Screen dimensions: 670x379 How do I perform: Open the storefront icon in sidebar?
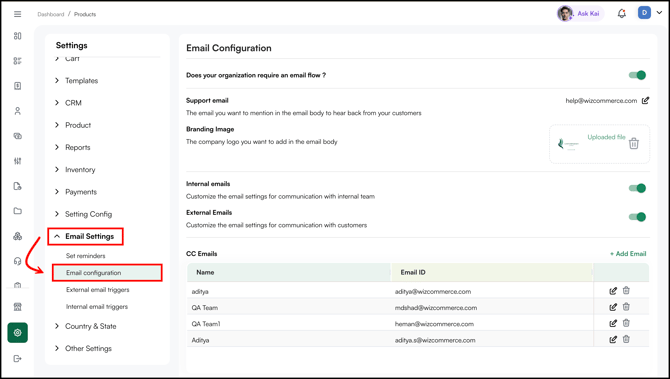tap(18, 307)
